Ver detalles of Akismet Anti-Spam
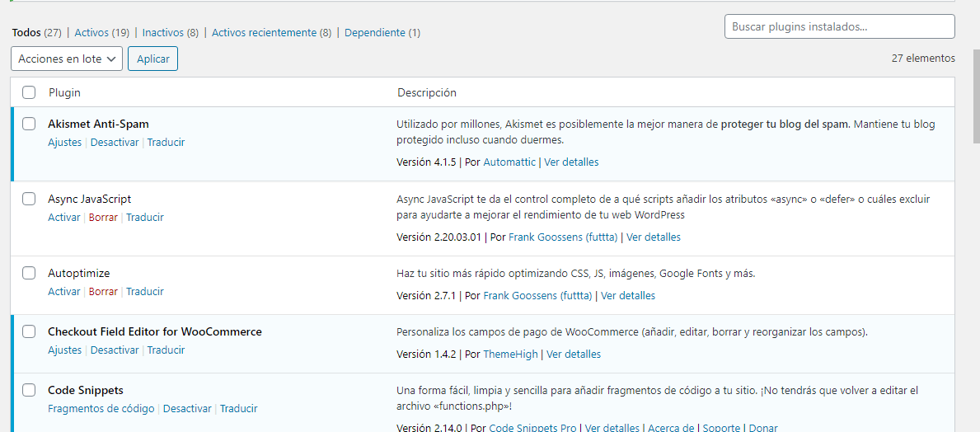Viewport: 980px width, 432px height. [x=571, y=162]
